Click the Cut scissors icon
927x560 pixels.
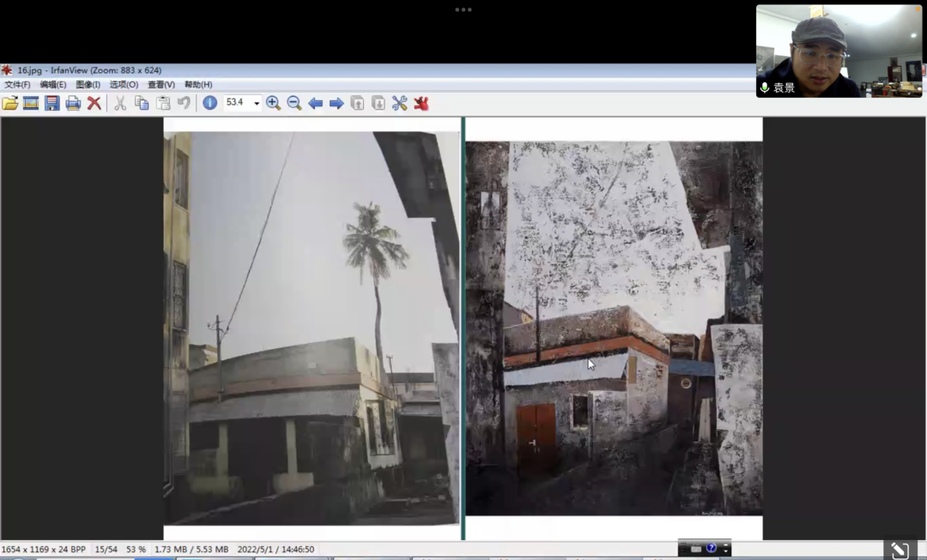click(120, 103)
